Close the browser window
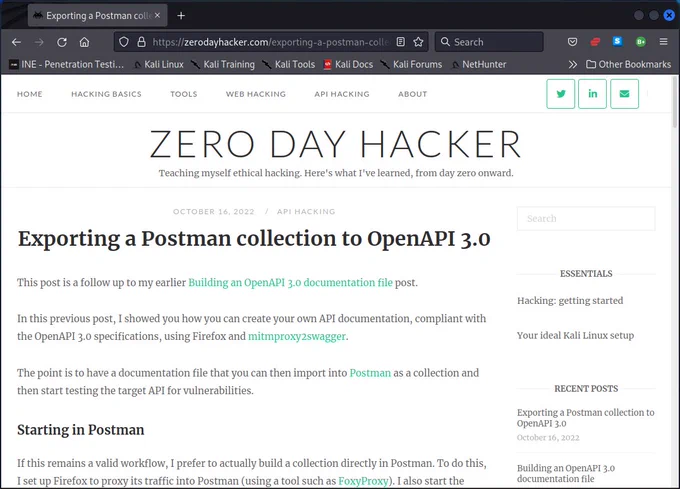Image resolution: width=680 pixels, height=489 pixels. point(669,15)
